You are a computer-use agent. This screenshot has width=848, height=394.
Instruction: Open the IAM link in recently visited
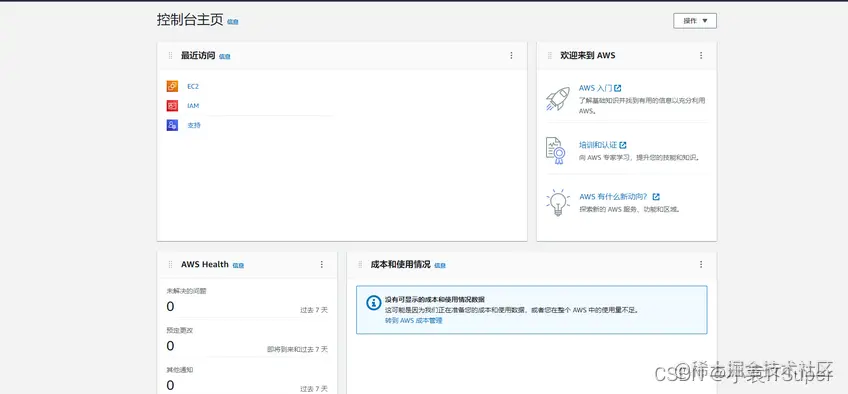(193, 105)
